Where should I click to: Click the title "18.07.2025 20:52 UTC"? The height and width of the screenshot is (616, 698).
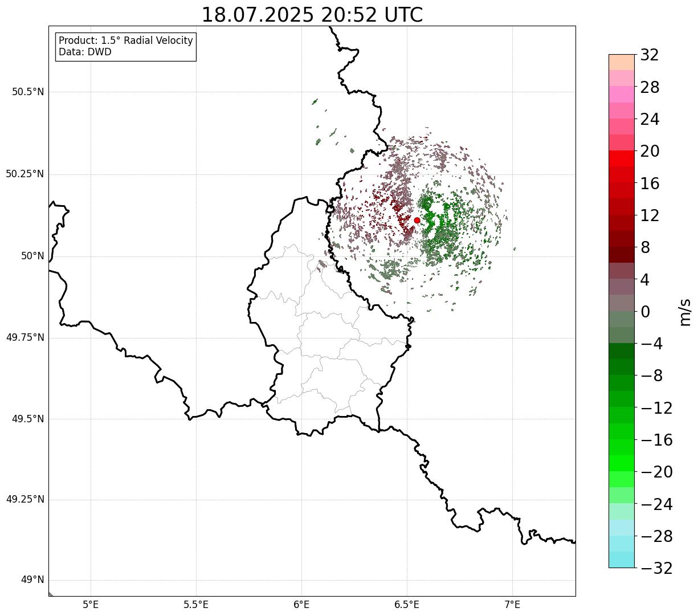tap(312, 15)
